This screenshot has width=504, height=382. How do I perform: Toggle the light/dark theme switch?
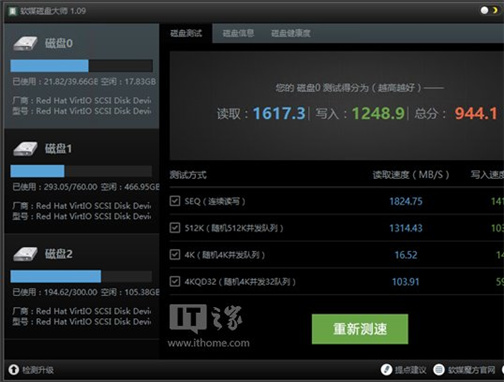click(489, 10)
